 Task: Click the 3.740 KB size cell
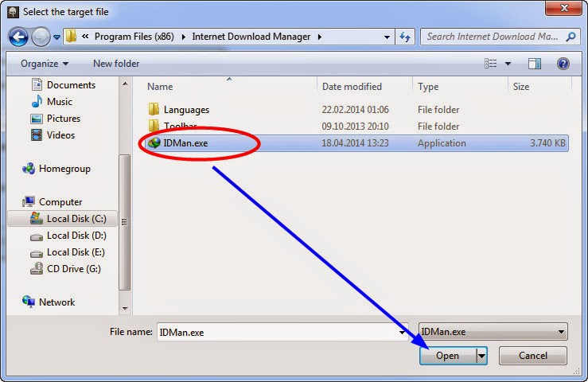[x=547, y=143]
